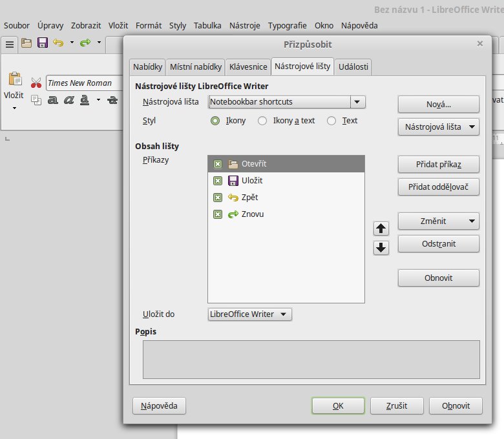Close the Přizpůsobit dialog with X
Screen dimensions: 504x439
point(480,44)
